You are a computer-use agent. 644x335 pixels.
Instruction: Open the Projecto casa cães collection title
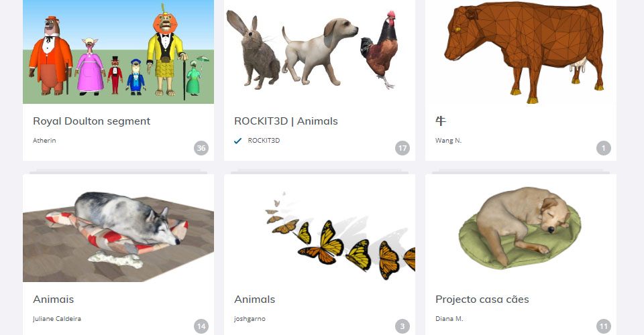click(482, 299)
